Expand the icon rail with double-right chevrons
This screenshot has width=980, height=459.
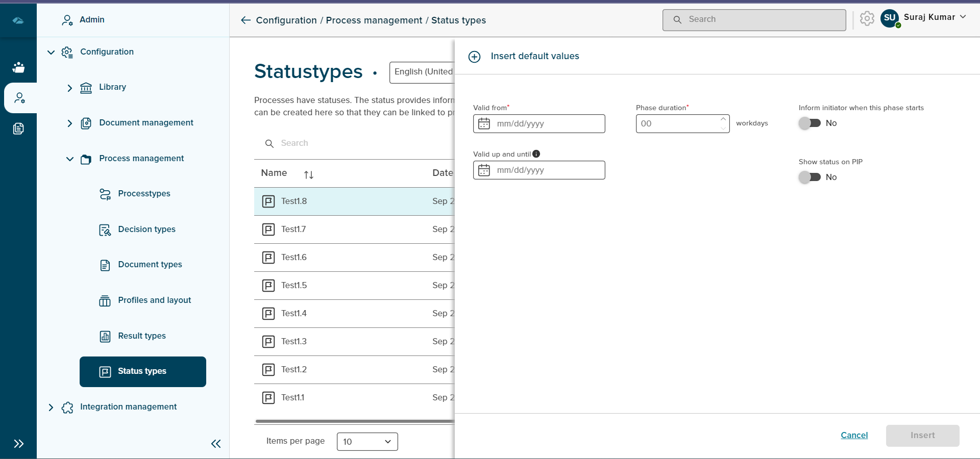point(18,444)
